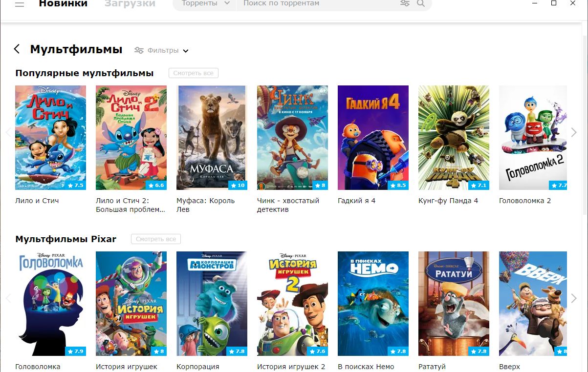Show previous popular cartoons with left arrow
The image size is (588, 372).
[x=8, y=132]
